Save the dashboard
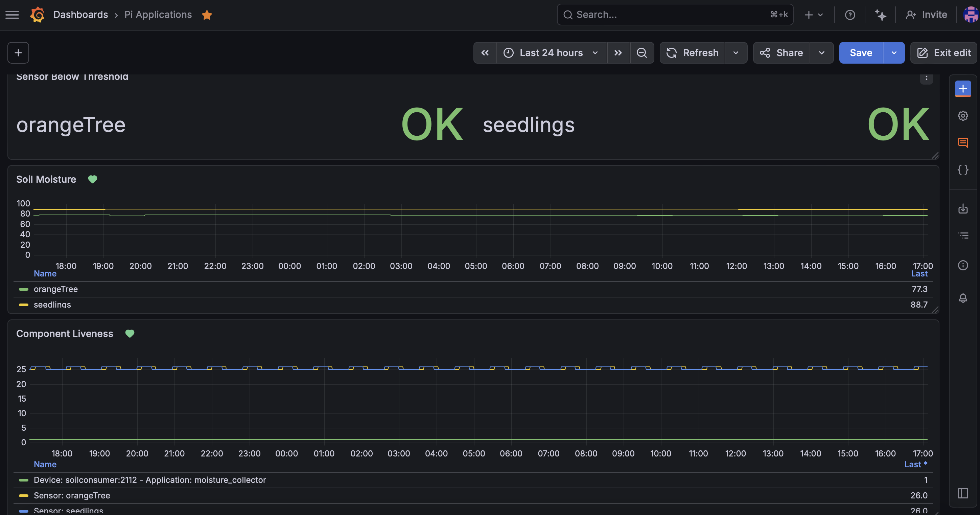This screenshot has height=515, width=980. pos(861,53)
